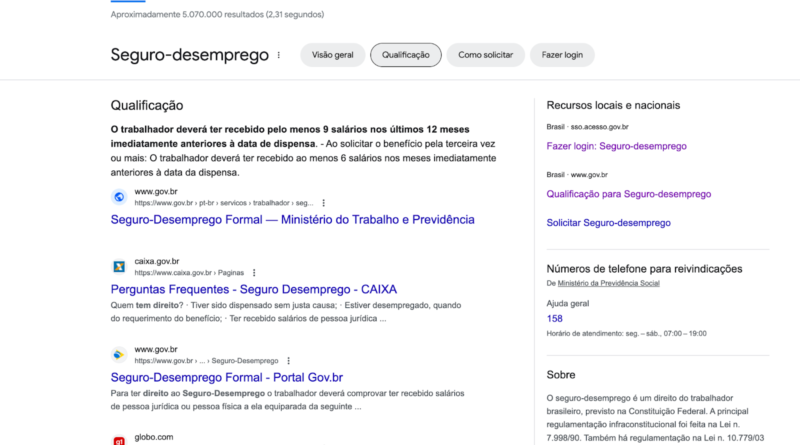The width and height of the screenshot is (800, 445).
Task: Switch to the Fazer login chip
Action: click(562, 55)
